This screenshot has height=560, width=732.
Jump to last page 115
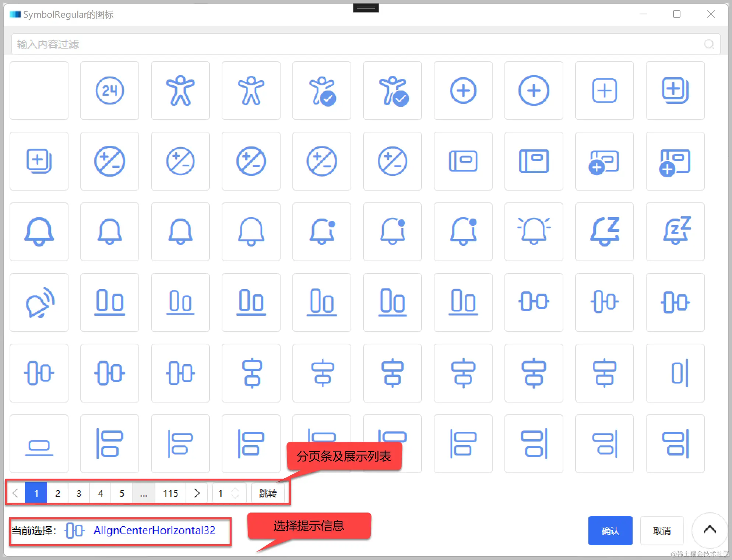pos(170,493)
